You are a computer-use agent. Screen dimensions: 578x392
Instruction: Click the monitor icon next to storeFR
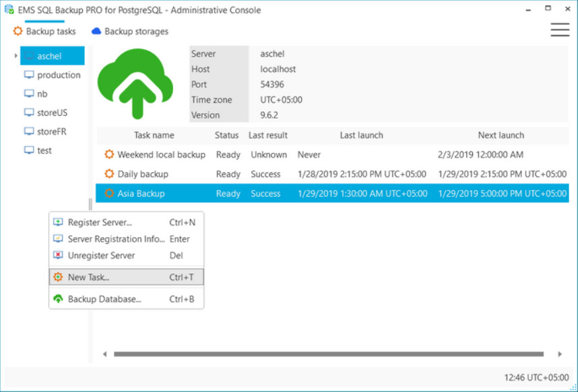29,131
